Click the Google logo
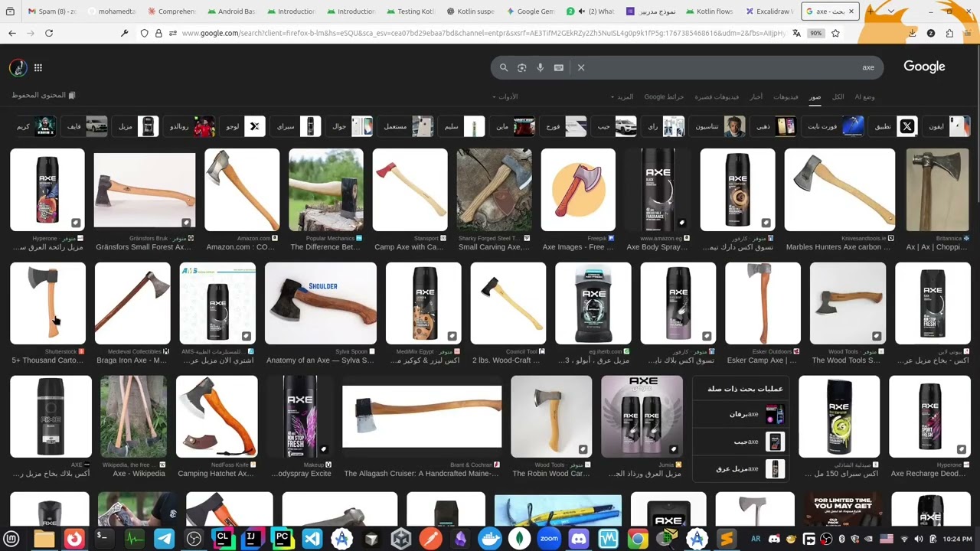The width and height of the screenshot is (980, 551). [x=924, y=67]
